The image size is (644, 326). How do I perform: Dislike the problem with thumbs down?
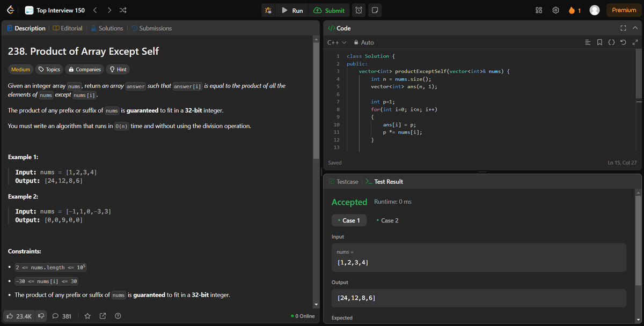coord(41,316)
